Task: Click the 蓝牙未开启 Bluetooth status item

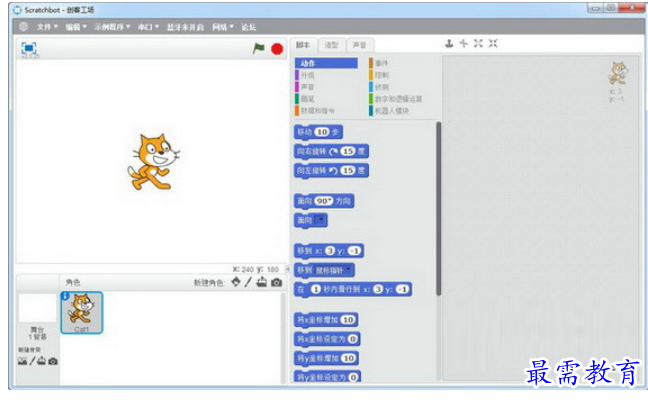Action: pyautogui.click(x=185, y=27)
